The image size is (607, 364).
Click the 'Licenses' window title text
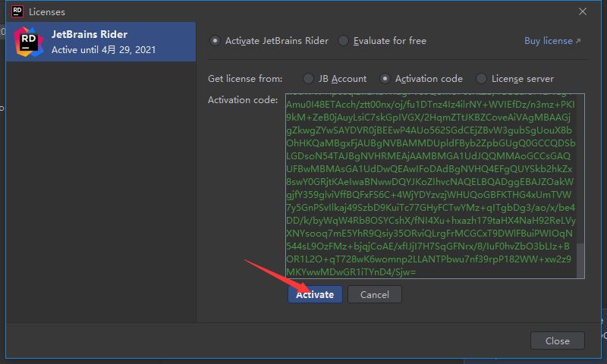[x=47, y=12]
